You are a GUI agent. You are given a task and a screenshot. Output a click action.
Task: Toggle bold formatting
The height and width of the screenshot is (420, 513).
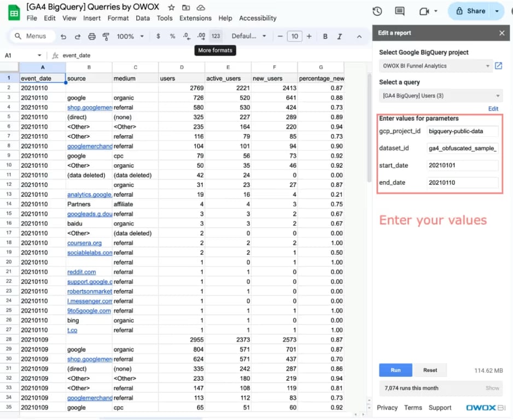[325, 36]
